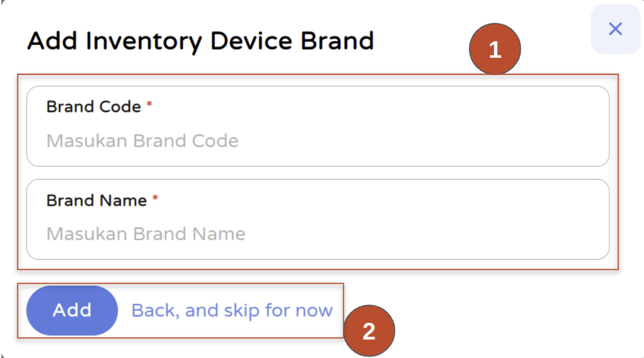
Task: Click the "Brand Name" field label
Action: tap(97, 200)
